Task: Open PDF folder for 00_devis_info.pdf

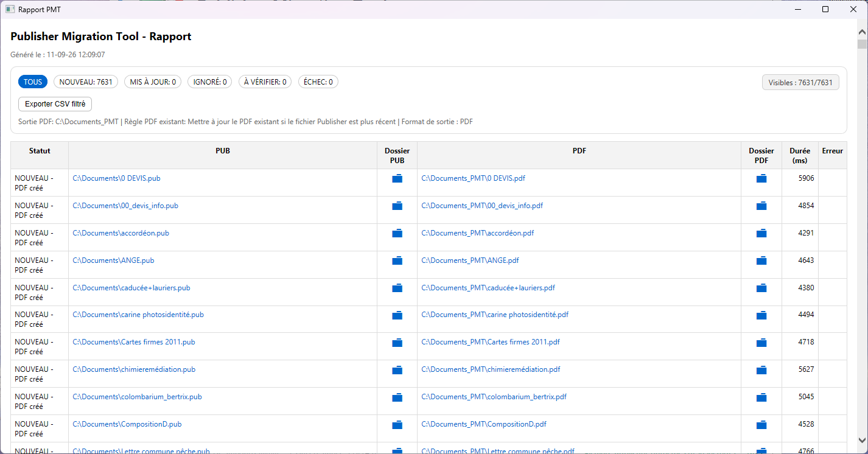Action: 761,206
